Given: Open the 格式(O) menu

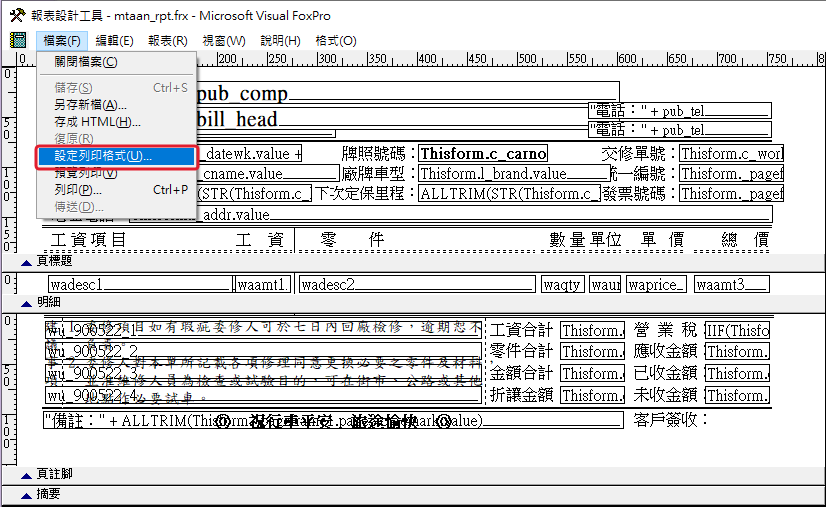Looking at the screenshot, I should (x=336, y=41).
